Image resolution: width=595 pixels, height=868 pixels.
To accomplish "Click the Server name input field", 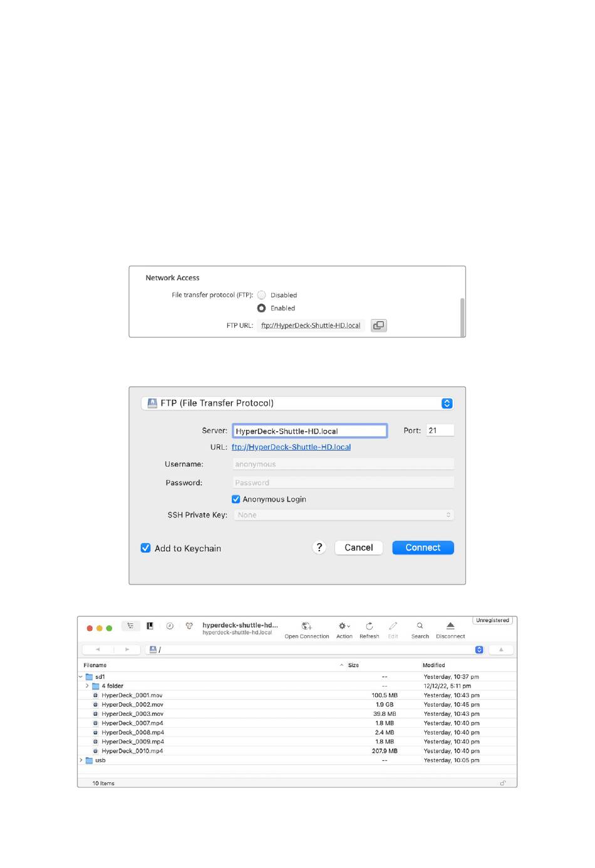I will (x=310, y=431).
